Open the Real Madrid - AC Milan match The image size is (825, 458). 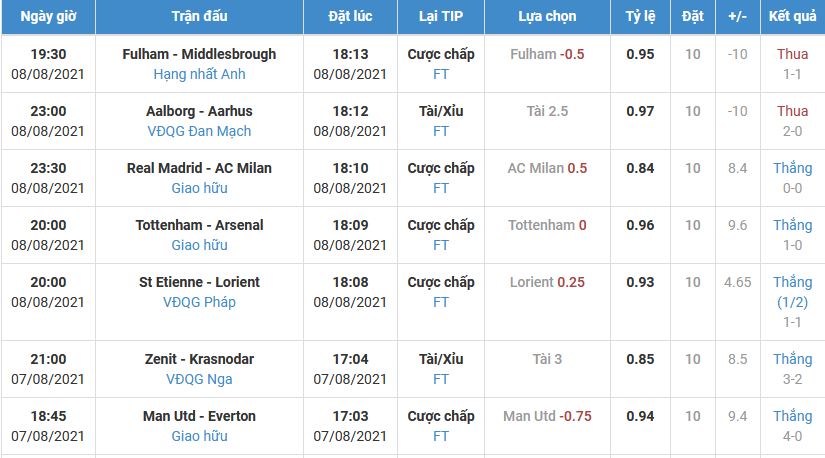pyautogui.click(x=199, y=168)
